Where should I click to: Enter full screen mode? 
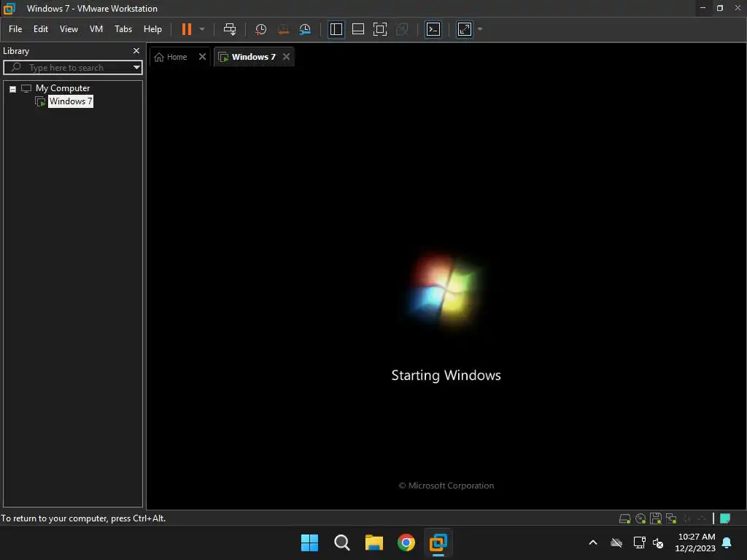(379, 29)
